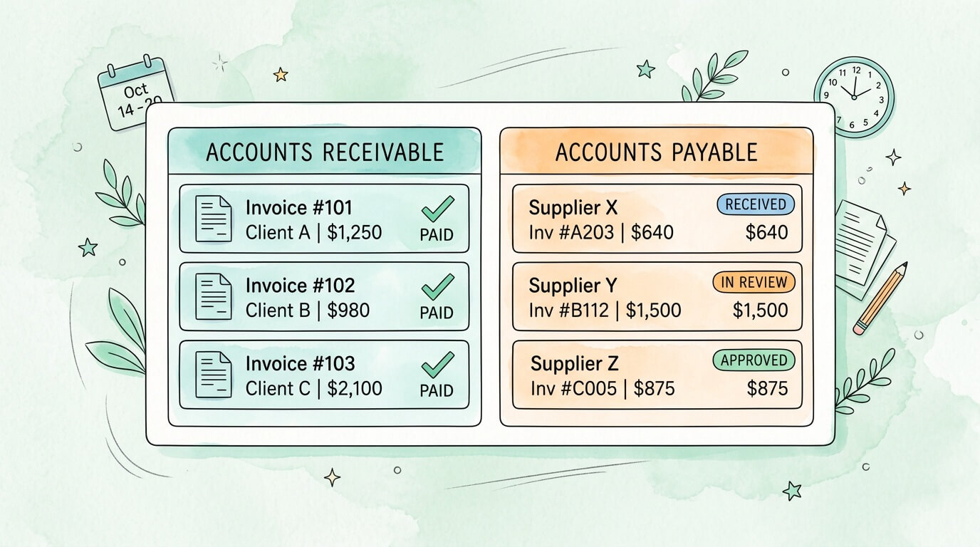Click the stacked paper documents icon
Screen dimensions: 980x547
pyautogui.click(x=865, y=246)
